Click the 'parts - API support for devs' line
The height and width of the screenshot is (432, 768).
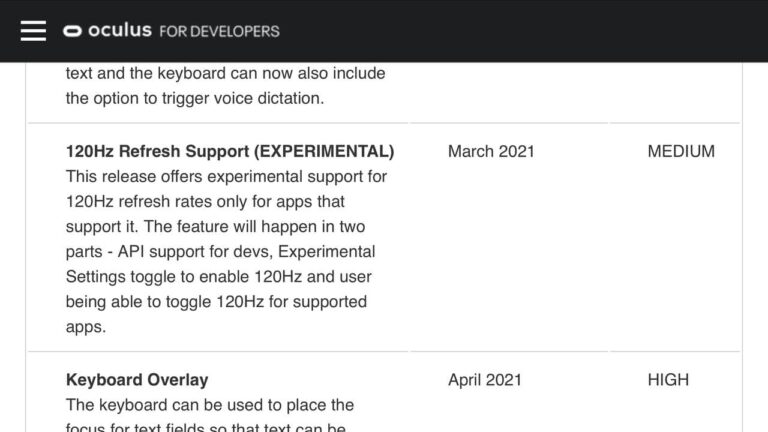220,252
